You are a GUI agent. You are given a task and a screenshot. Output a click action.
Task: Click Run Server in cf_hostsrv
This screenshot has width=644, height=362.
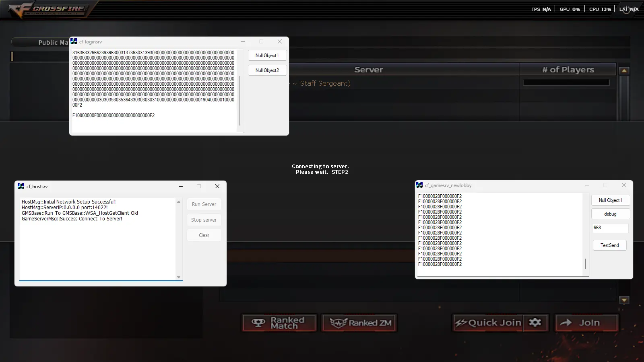204,204
